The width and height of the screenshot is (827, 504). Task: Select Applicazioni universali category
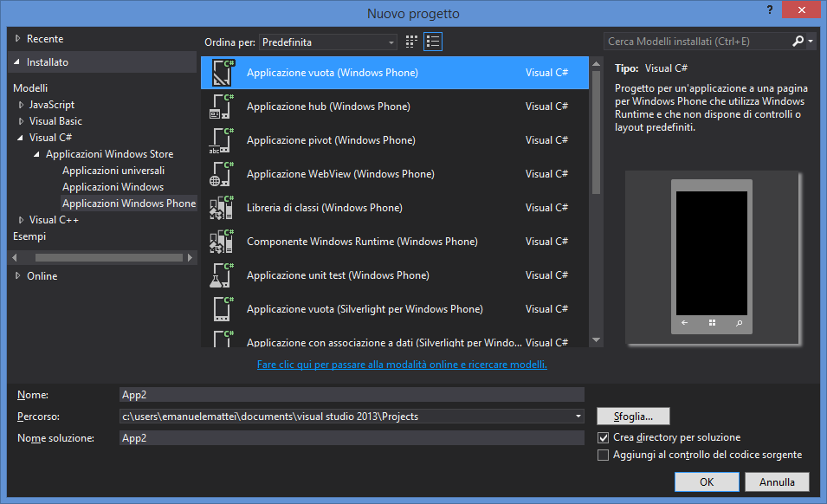[113, 171]
